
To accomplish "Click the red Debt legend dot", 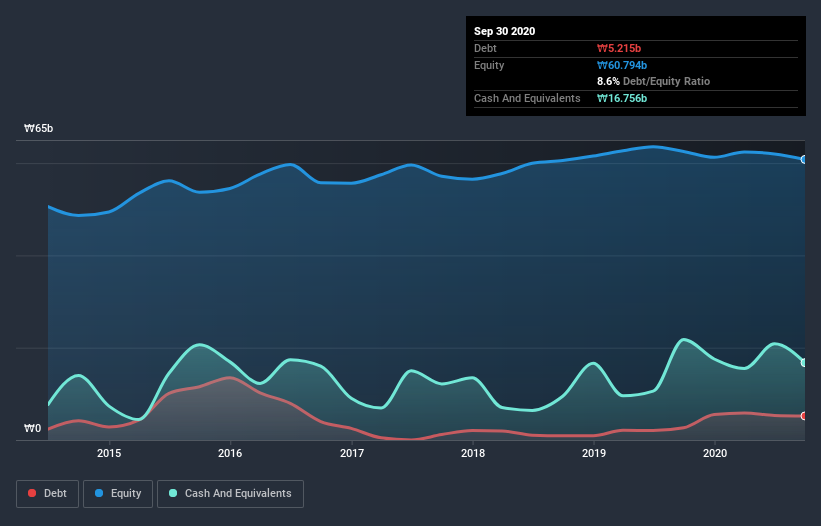I will 32,493.
